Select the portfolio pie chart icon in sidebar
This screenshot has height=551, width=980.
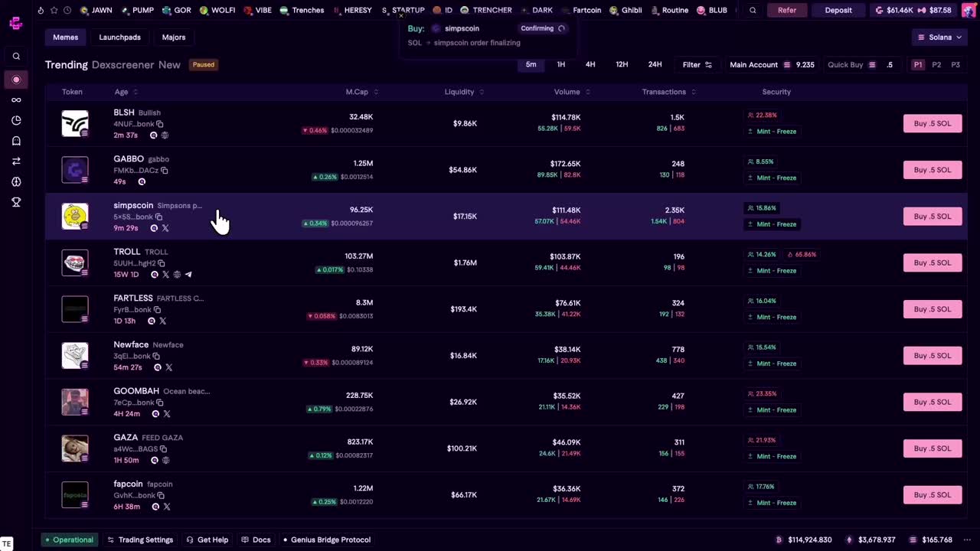click(x=16, y=120)
